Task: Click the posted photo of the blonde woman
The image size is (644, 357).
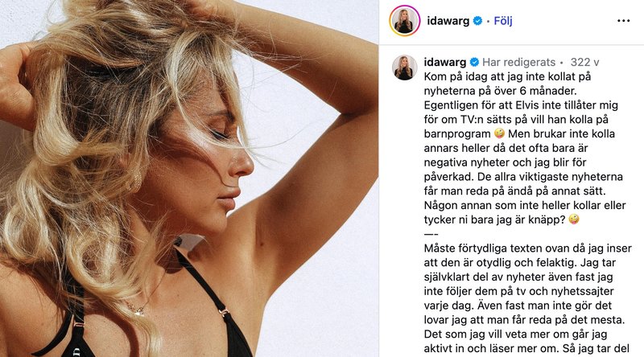Action: point(189,178)
